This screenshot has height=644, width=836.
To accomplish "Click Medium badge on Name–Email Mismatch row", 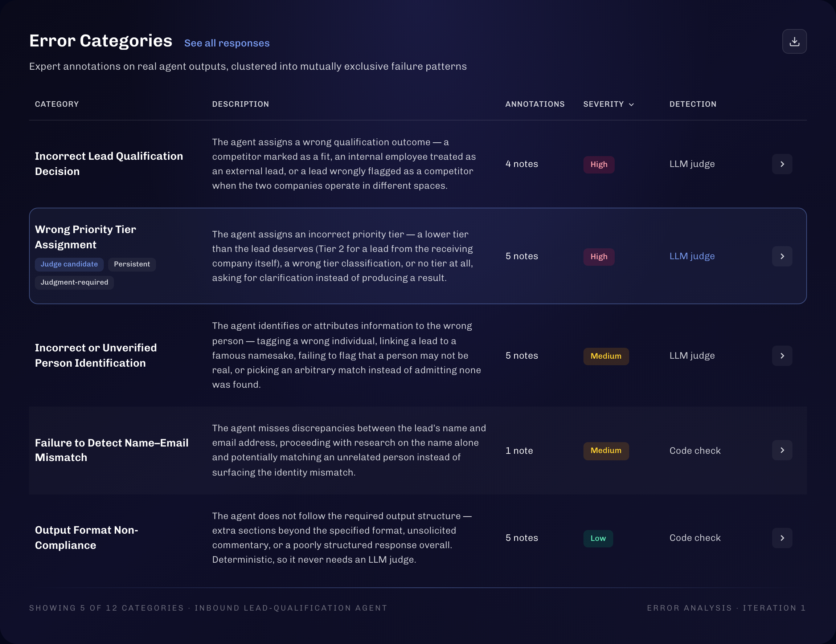I will click(606, 451).
